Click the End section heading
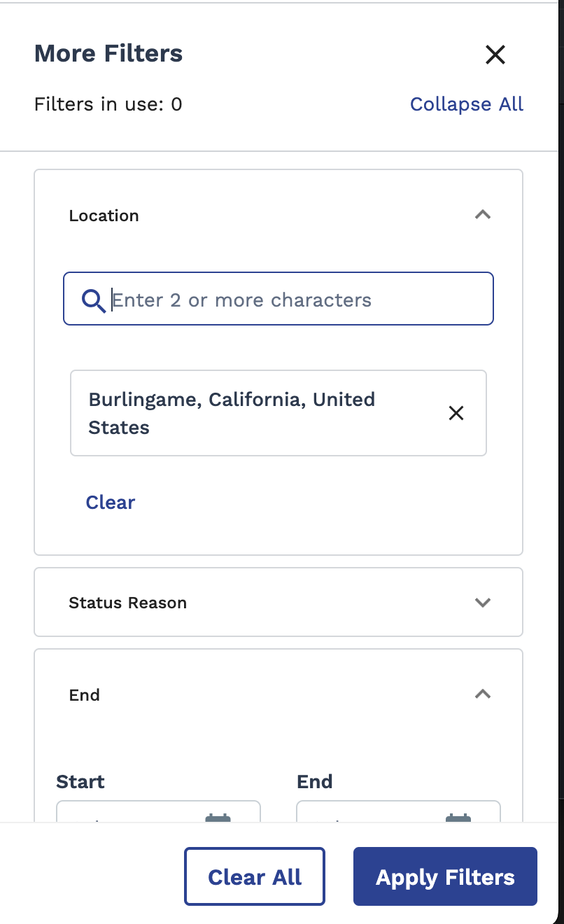The height and width of the screenshot is (924, 564). (x=84, y=695)
